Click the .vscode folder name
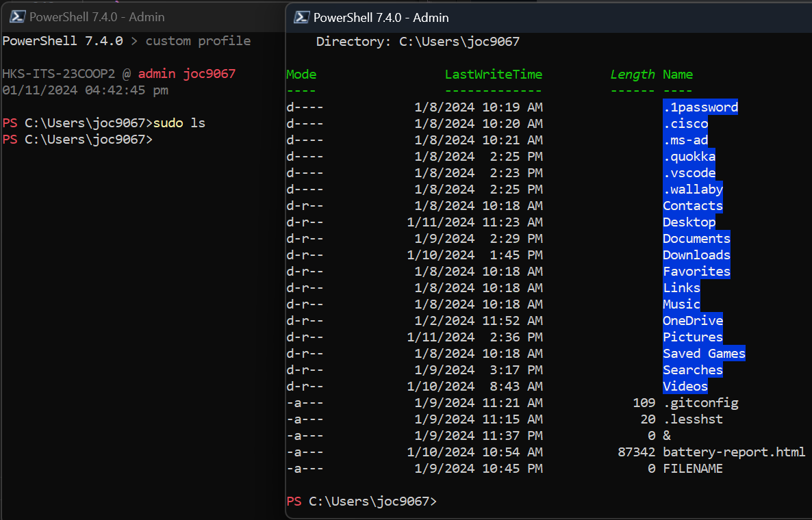 [689, 173]
